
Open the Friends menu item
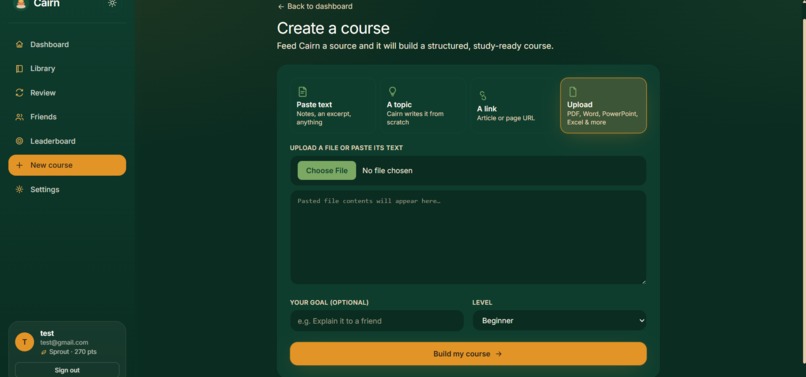[67, 117]
